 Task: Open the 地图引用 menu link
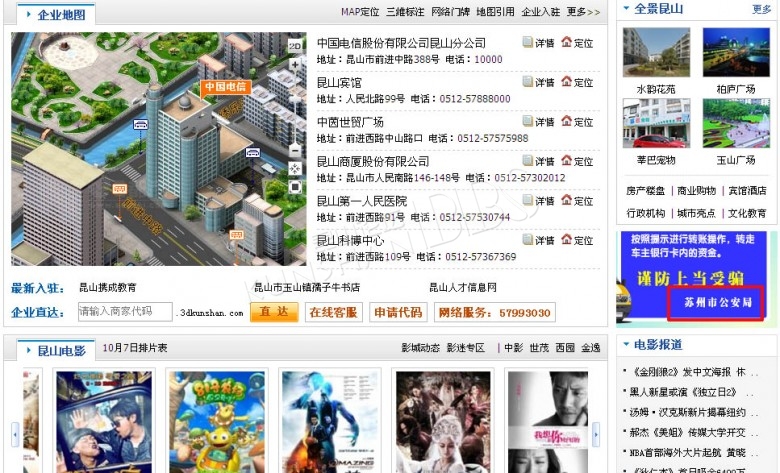pyautogui.click(x=495, y=11)
